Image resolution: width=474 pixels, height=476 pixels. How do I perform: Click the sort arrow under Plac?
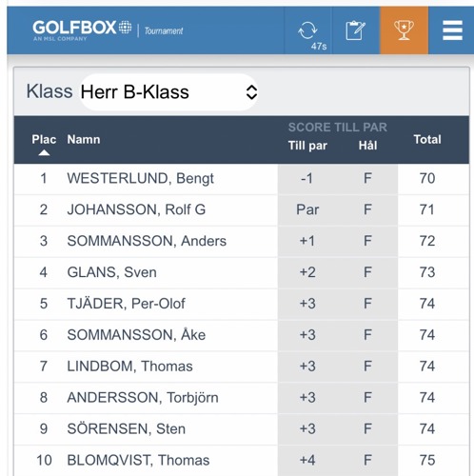[44, 153]
